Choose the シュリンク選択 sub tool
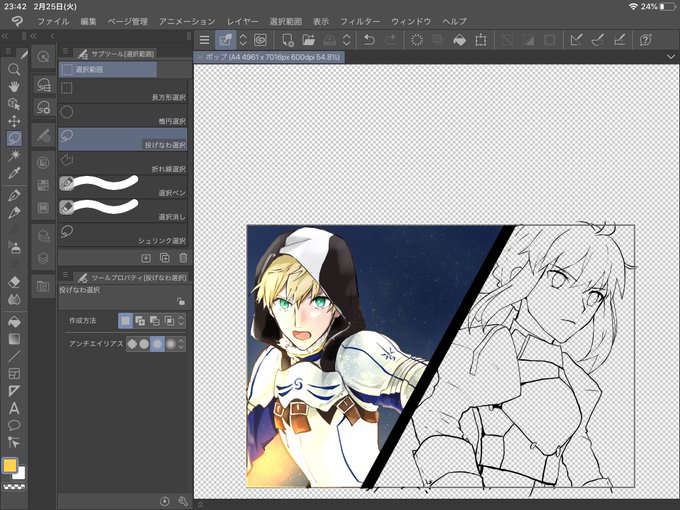Screen dimensions: 680x510 click(x=123, y=235)
